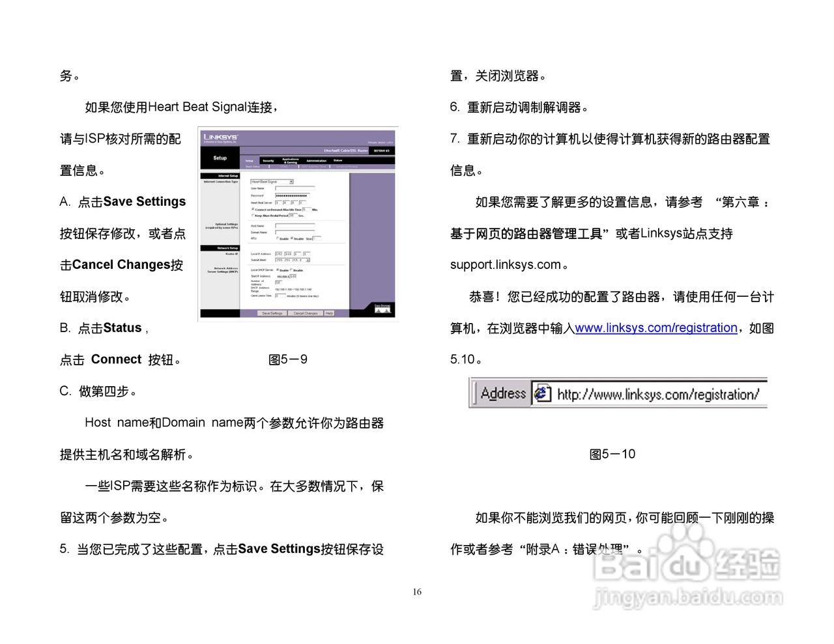The width and height of the screenshot is (834, 644).
Task: Switch to the Security tab
Action: tap(268, 160)
